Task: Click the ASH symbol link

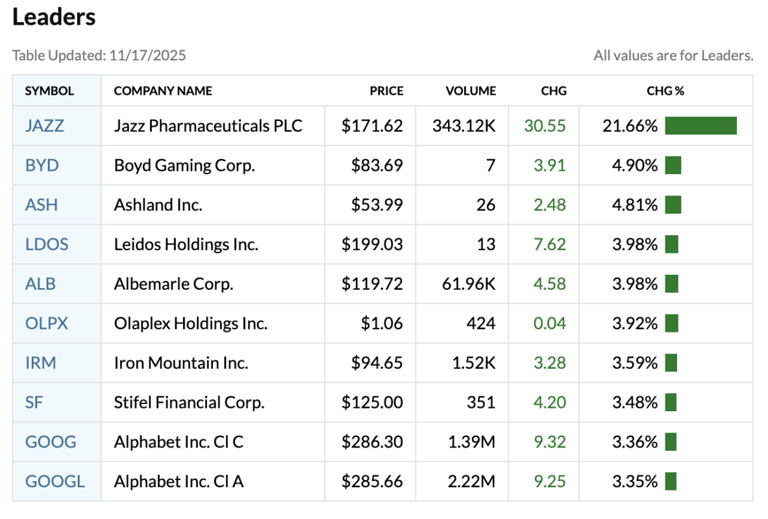Action: coord(41,205)
